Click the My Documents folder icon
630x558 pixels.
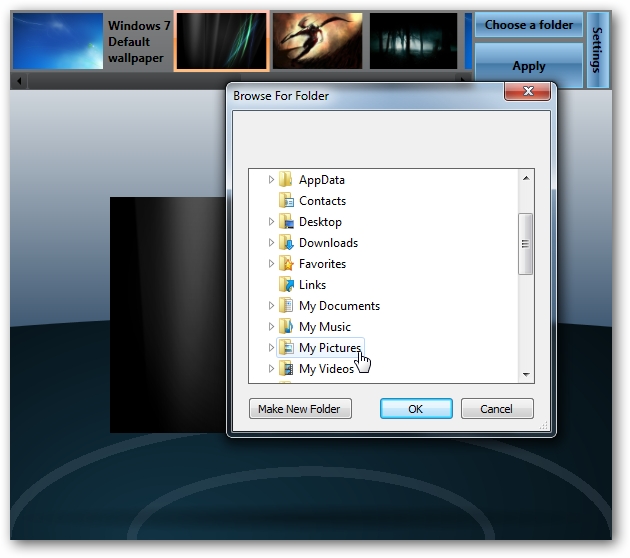(x=286, y=305)
